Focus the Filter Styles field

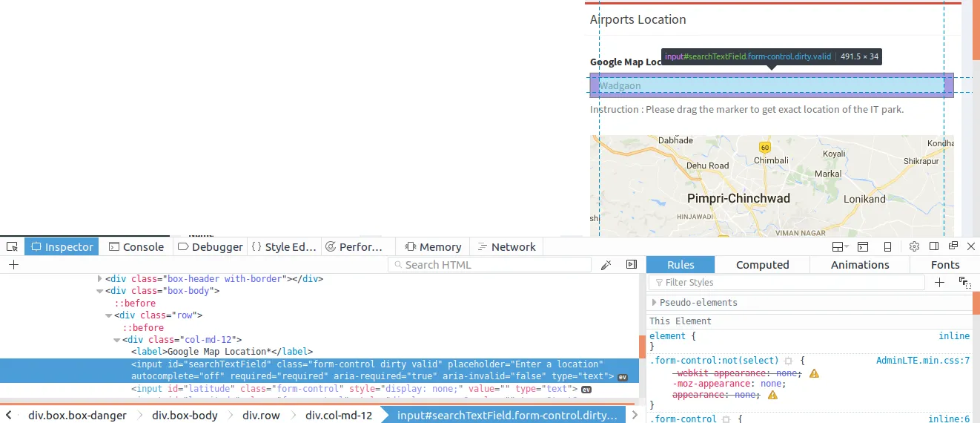tap(787, 283)
